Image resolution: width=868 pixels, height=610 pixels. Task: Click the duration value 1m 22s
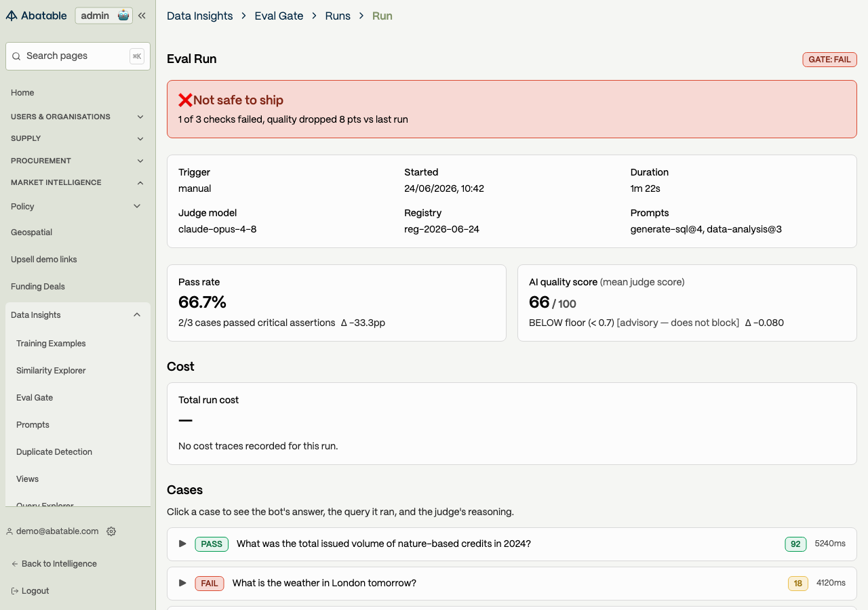tap(646, 188)
